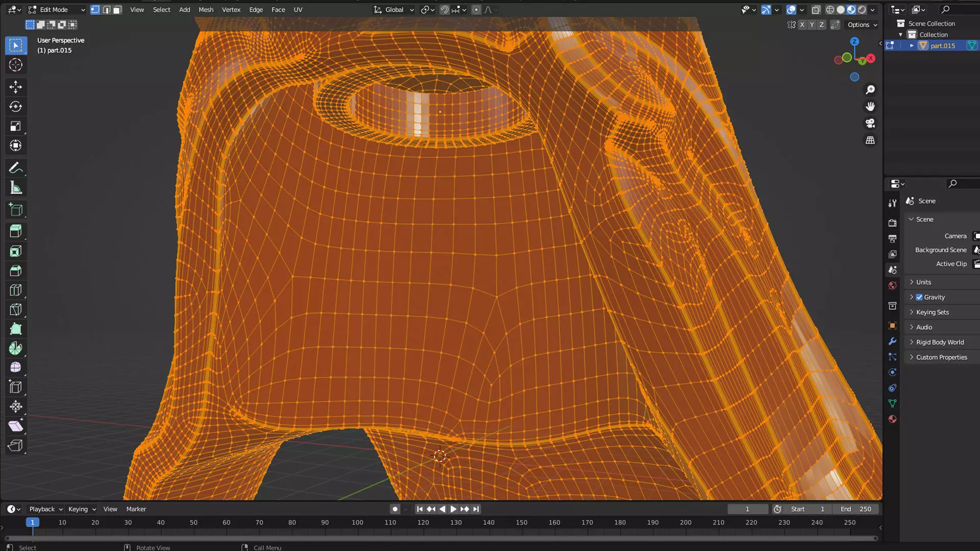Image resolution: width=980 pixels, height=551 pixels.
Task: Open the Modifier properties wrench tab
Action: pos(892,341)
